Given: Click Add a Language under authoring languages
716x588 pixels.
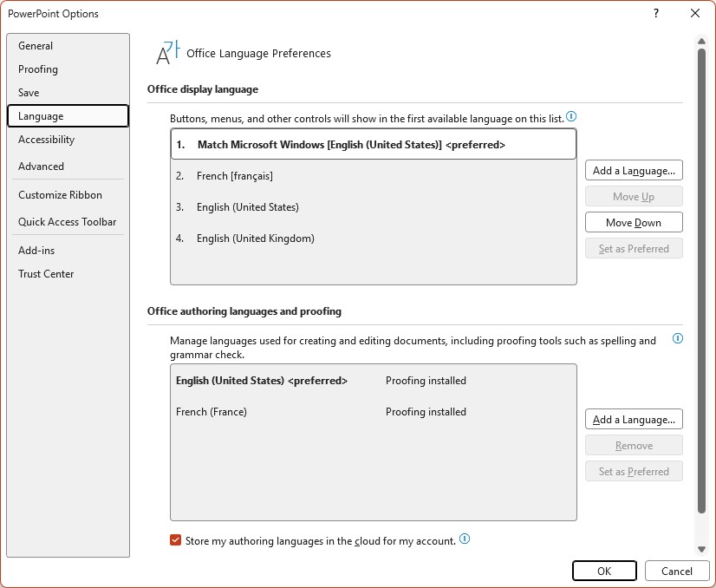Looking at the screenshot, I should click(634, 420).
